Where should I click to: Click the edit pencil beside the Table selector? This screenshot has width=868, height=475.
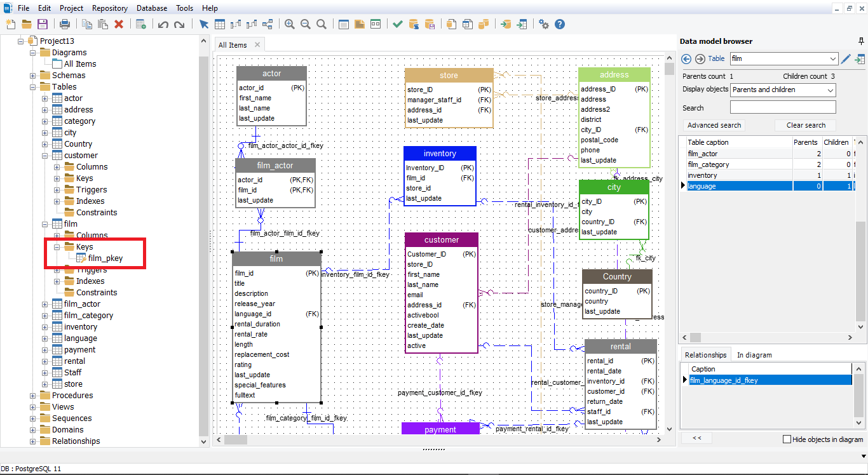click(x=846, y=58)
